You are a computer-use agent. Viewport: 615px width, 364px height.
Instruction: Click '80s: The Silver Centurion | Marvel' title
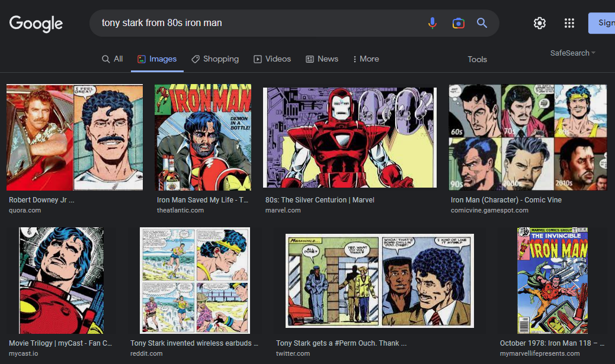click(320, 200)
